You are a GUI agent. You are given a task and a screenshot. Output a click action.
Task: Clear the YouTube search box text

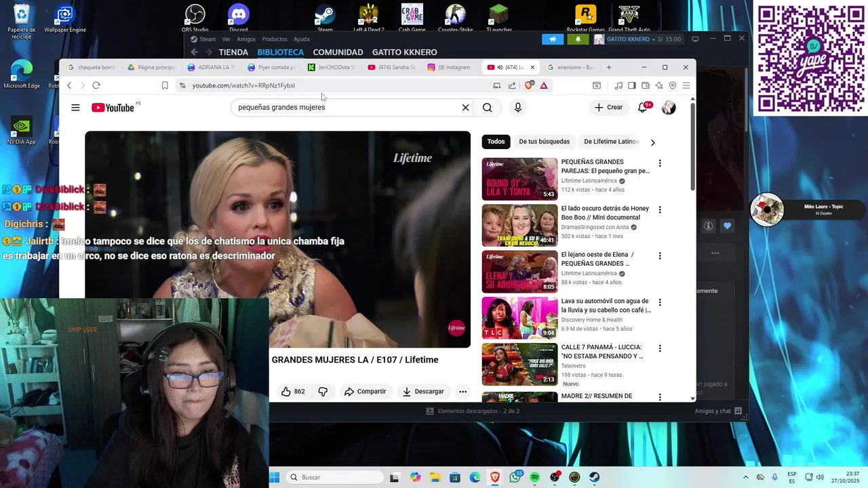(x=465, y=108)
